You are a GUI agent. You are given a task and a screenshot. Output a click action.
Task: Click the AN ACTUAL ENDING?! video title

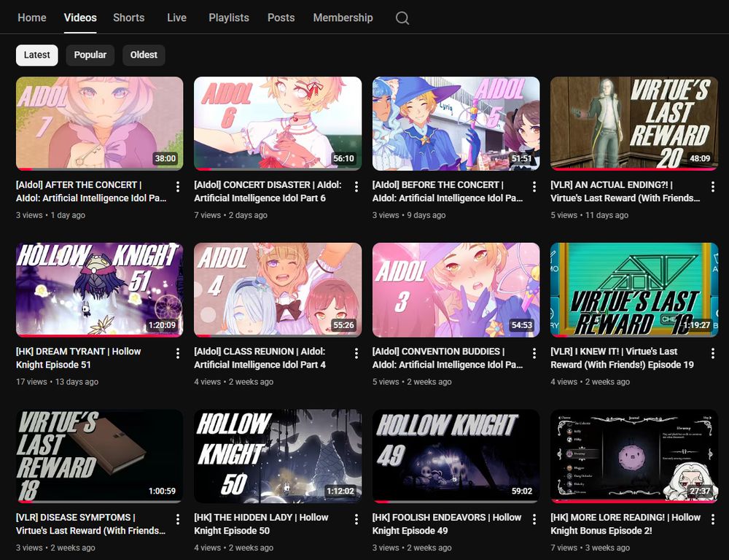625,191
